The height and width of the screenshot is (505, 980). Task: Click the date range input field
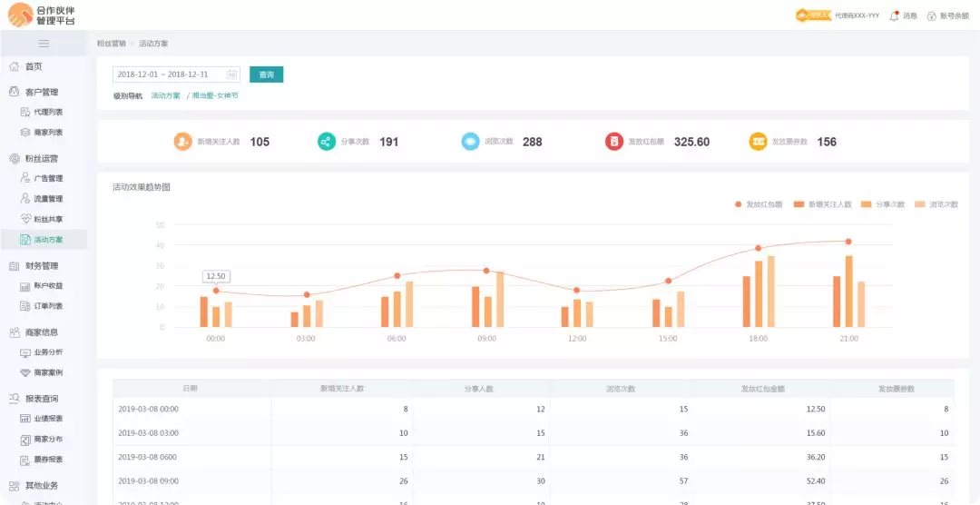point(168,74)
